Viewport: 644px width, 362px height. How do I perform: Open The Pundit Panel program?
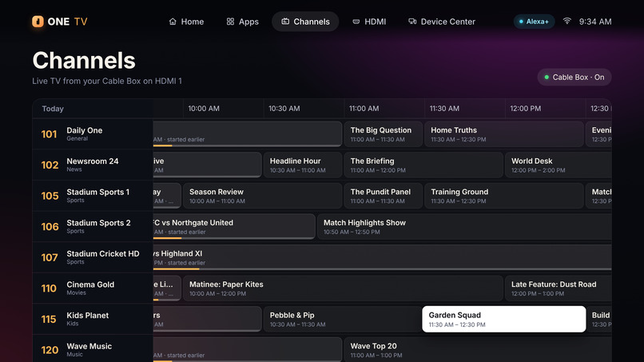[x=384, y=196]
